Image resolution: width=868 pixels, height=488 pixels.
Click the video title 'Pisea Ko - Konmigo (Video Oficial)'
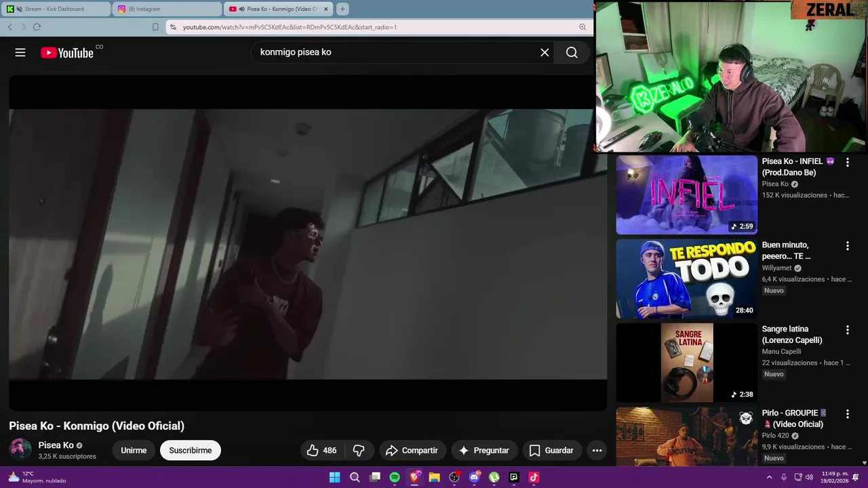click(x=96, y=426)
